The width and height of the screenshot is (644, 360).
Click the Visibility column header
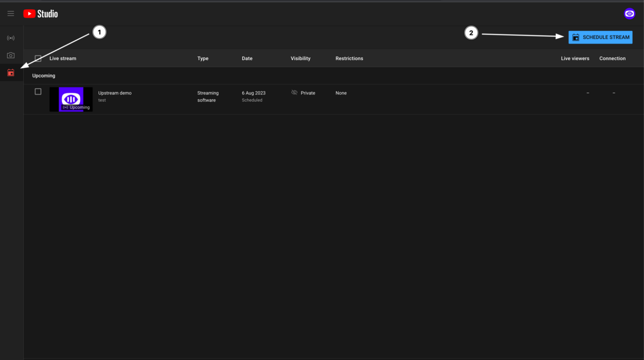pos(300,58)
